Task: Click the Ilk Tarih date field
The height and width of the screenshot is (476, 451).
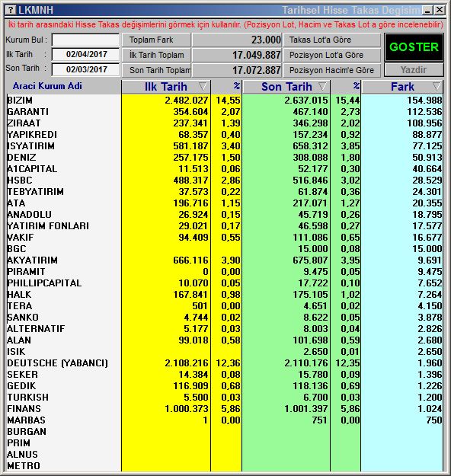Action: (85, 54)
